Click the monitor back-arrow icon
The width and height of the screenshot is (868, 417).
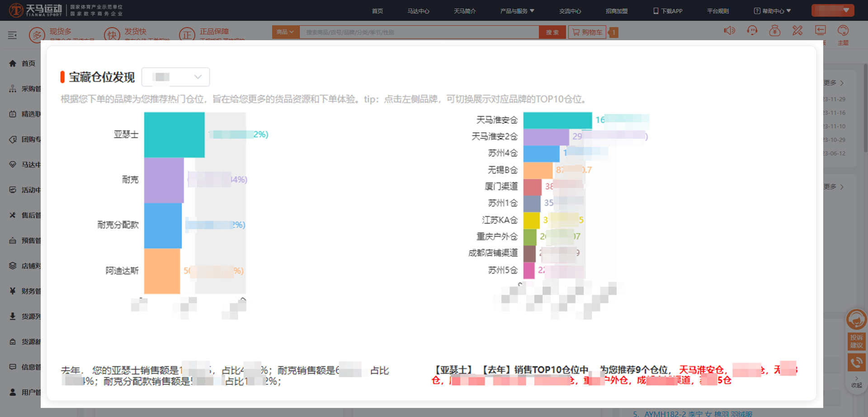tap(820, 31)
